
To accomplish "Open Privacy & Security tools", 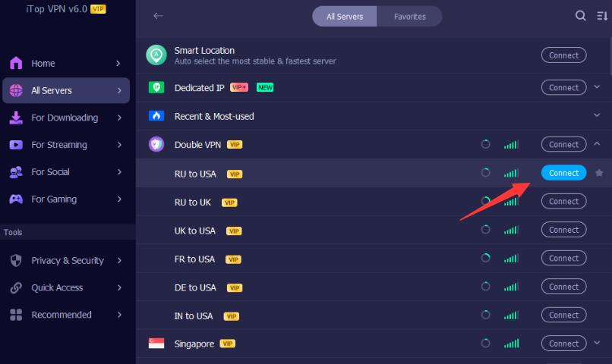I will 66,260.
